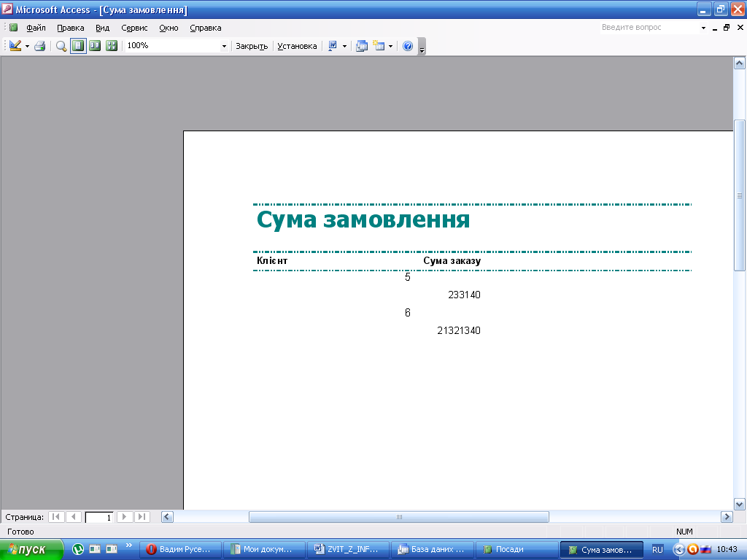The image size is (747, 560).
Task: Switch to База даних… taskbar window
Action: tap(433, 549)
